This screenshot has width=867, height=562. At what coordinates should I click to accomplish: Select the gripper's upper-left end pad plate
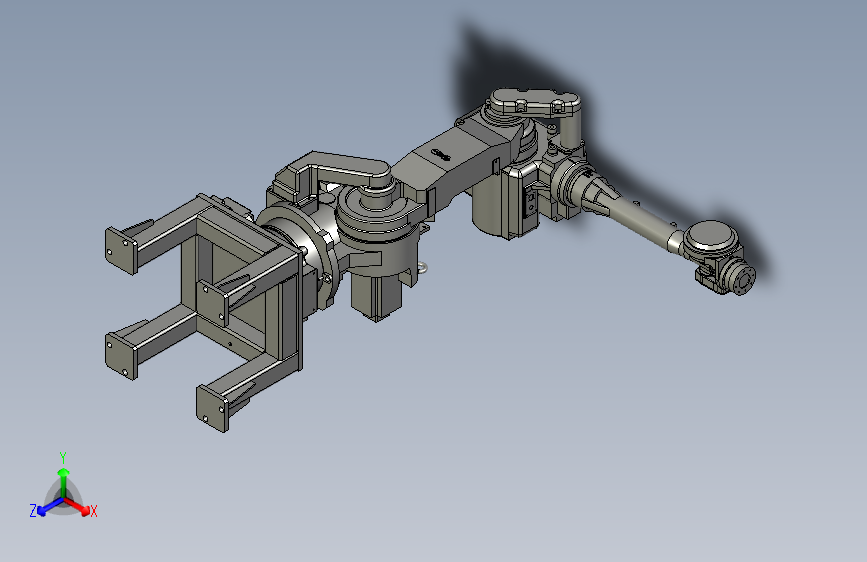coord(121,251)
